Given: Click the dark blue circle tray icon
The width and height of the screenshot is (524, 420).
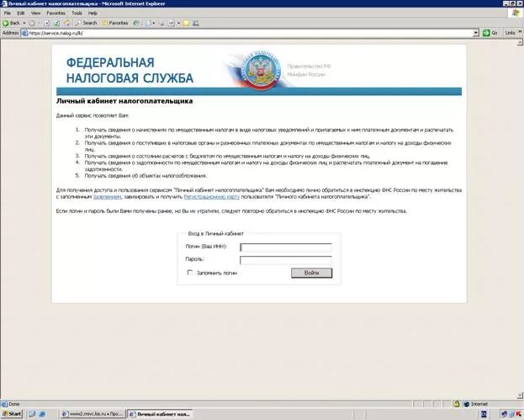Looking at the screenshot, I should coord(504,414).
